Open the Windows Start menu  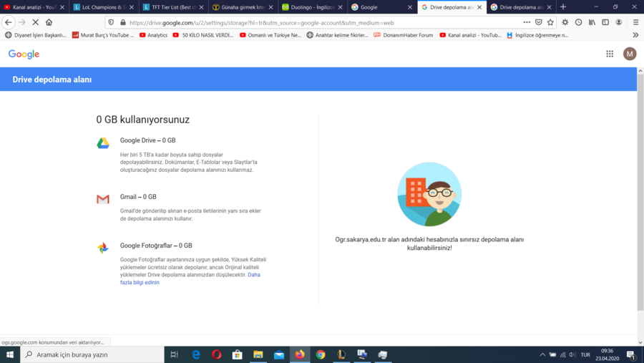pyautogui.click(x=10, y=354)
